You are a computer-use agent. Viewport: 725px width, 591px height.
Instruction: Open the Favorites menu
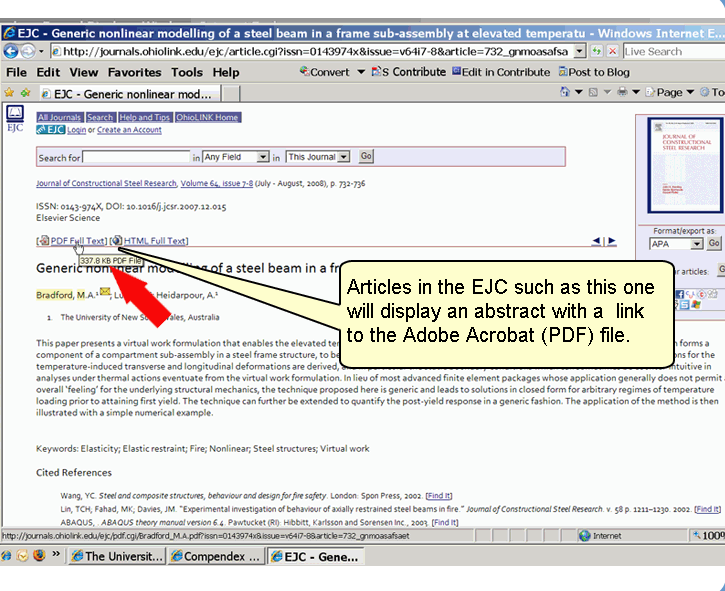(x=134, y=72)
